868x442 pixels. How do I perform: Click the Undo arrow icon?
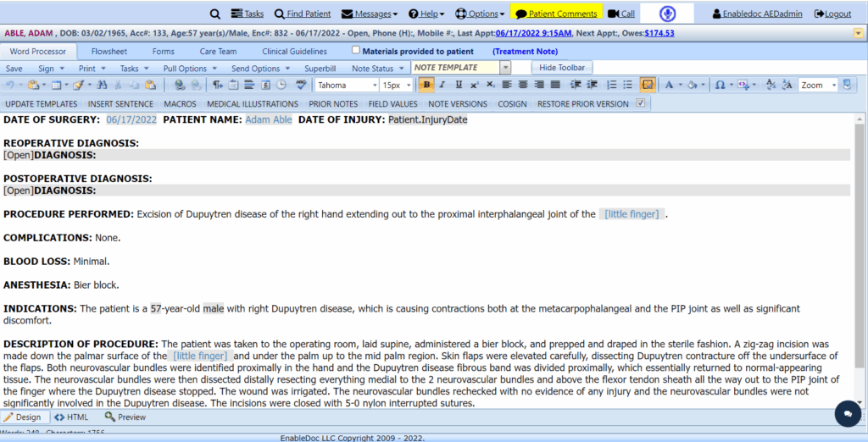9,86
